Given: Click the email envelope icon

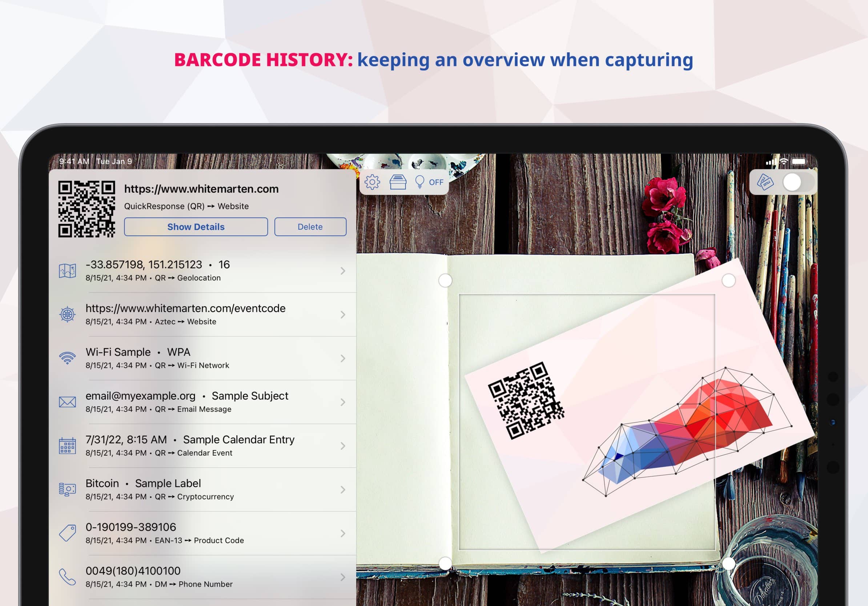Looking at the screenshot, I should coord(67,402).
